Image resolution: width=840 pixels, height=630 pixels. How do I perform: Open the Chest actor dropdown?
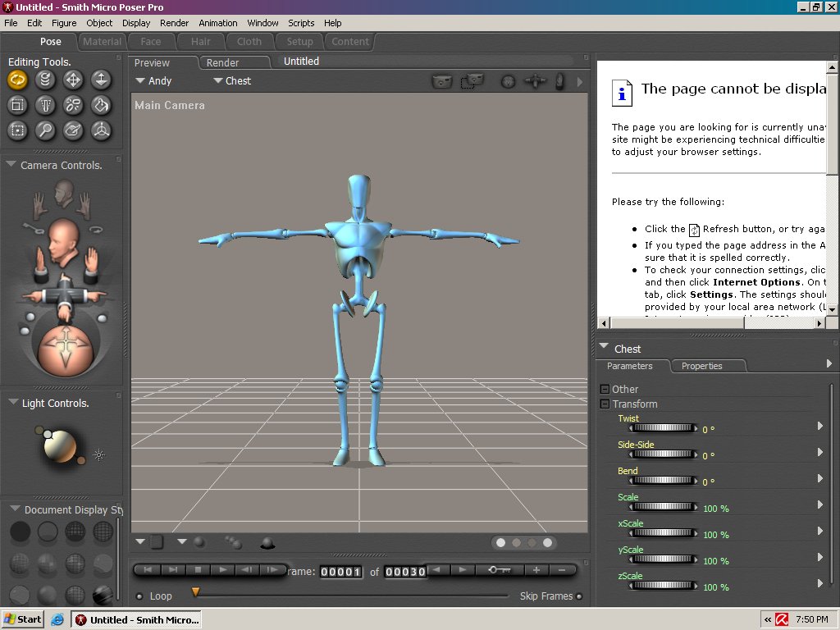pos(232,81)
